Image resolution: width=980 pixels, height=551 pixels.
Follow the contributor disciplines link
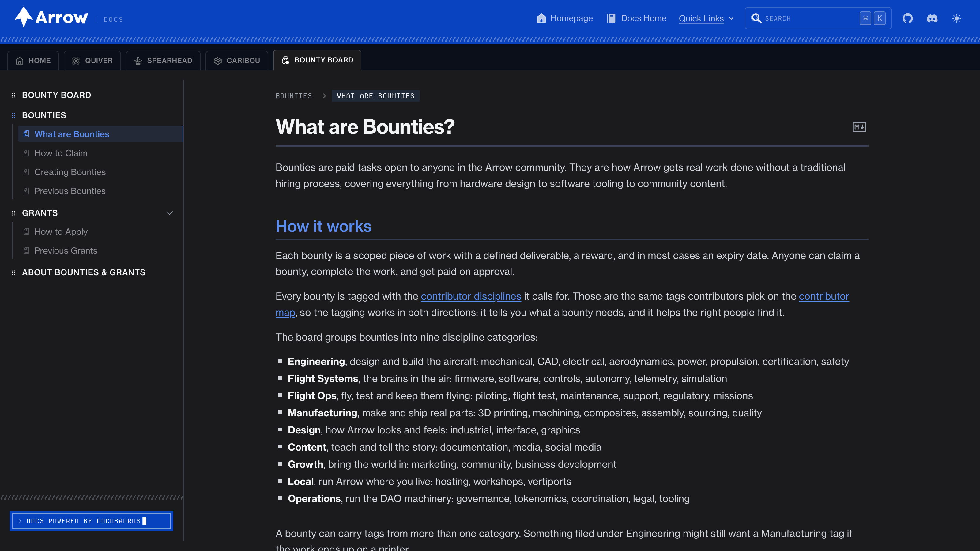click(x=471, y=296)
